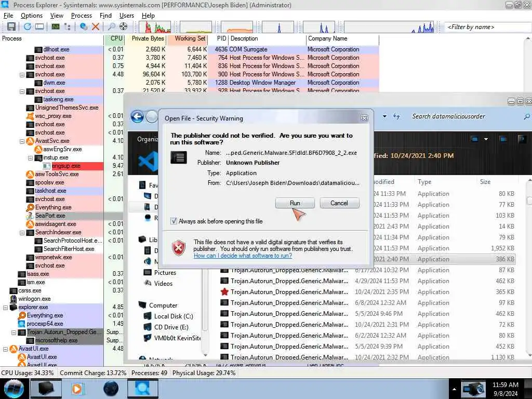Collapse the SearchIndexer.exe tree node

click(x=22, y=233)
